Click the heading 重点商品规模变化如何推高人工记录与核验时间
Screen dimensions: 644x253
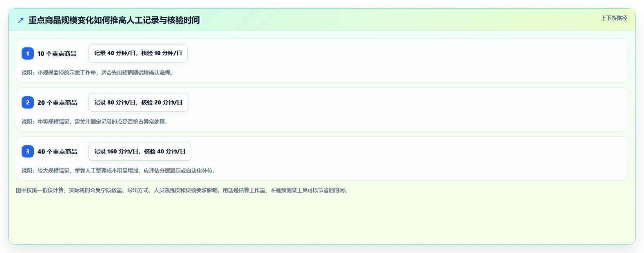114,20
